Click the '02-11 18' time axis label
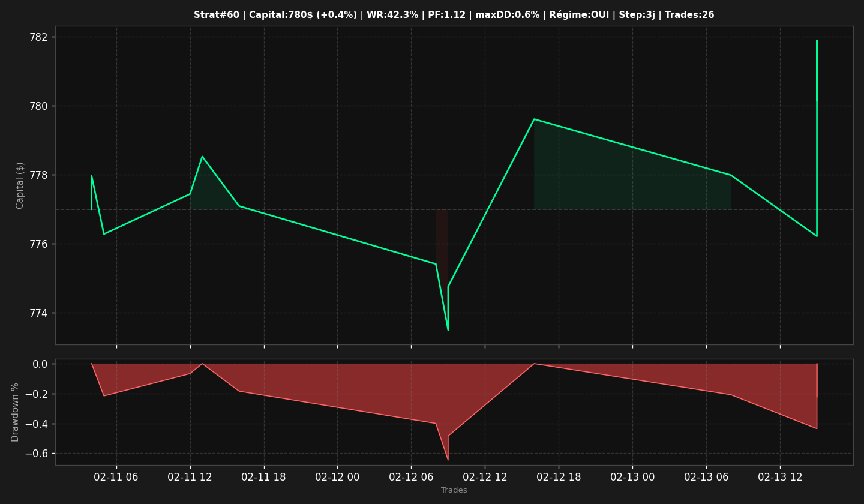 264,478
